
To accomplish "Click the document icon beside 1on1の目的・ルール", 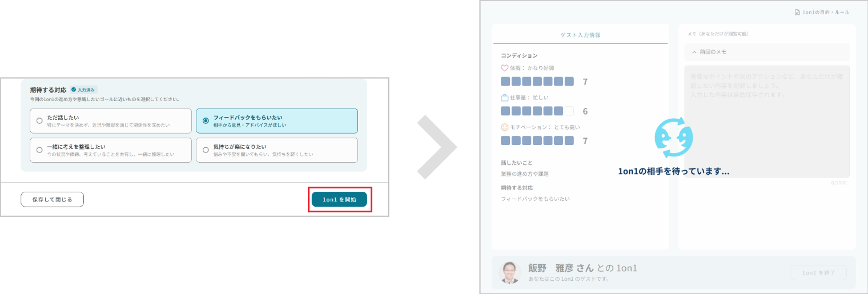I will point(797,12).
